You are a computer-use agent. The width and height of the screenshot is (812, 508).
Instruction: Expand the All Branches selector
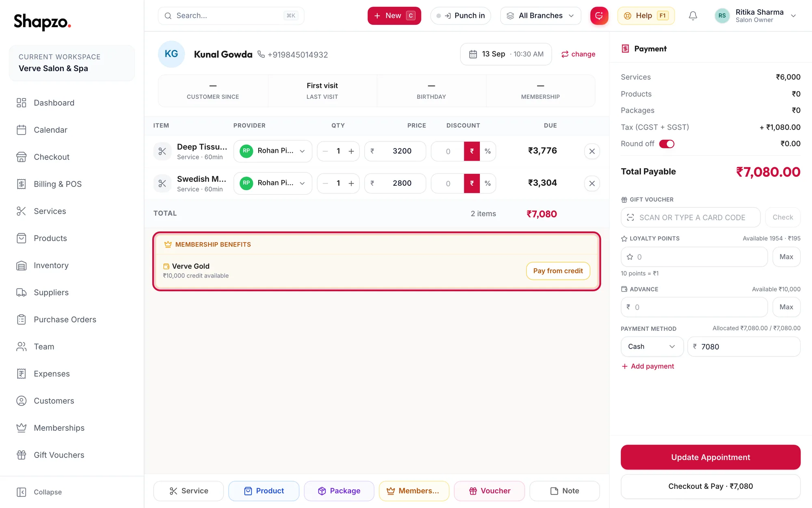click(540, 16)
